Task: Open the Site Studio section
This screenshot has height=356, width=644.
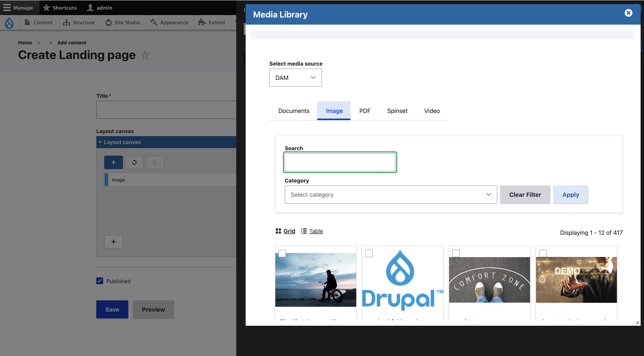Action: point(123,23)
